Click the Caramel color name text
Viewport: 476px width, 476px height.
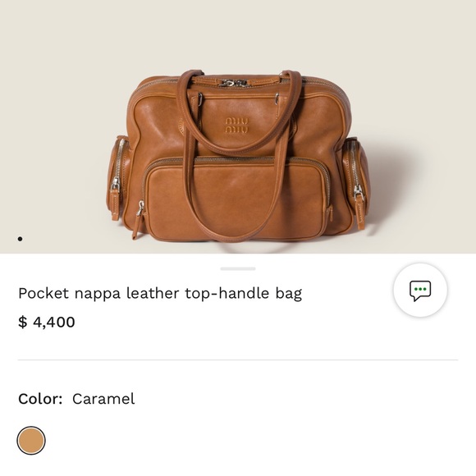coord(103,399)
